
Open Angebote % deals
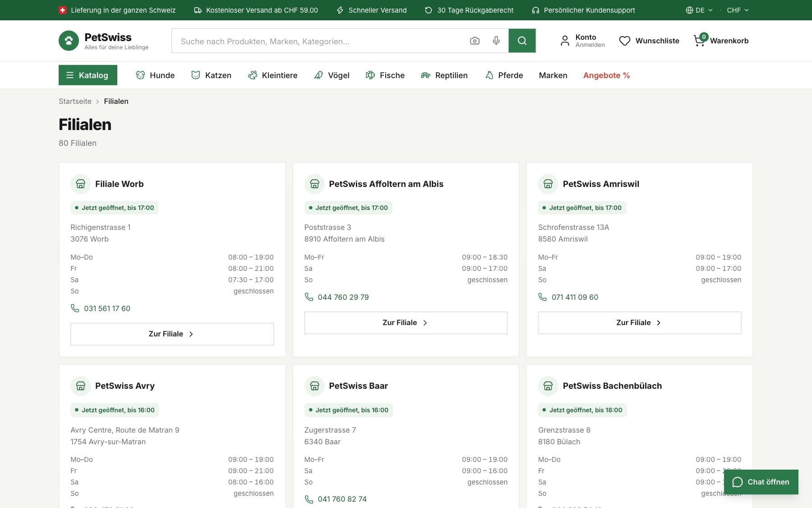[x=606, y=75]
